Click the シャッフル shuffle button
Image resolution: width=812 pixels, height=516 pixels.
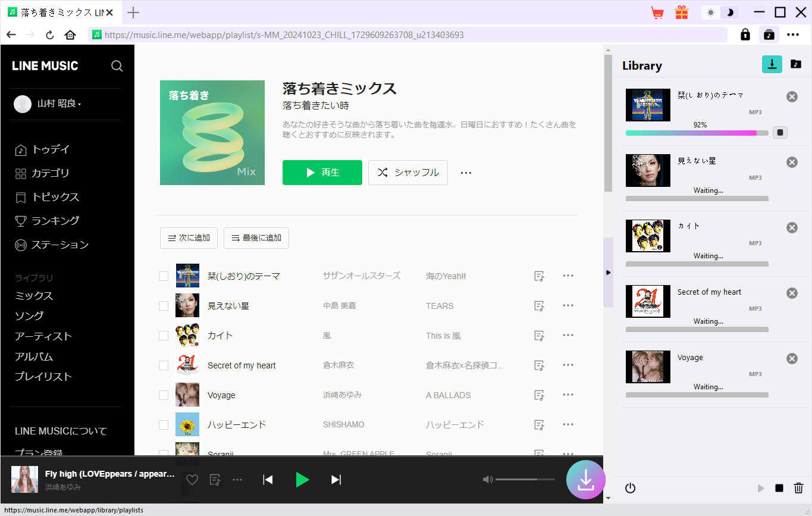(408, 173)
